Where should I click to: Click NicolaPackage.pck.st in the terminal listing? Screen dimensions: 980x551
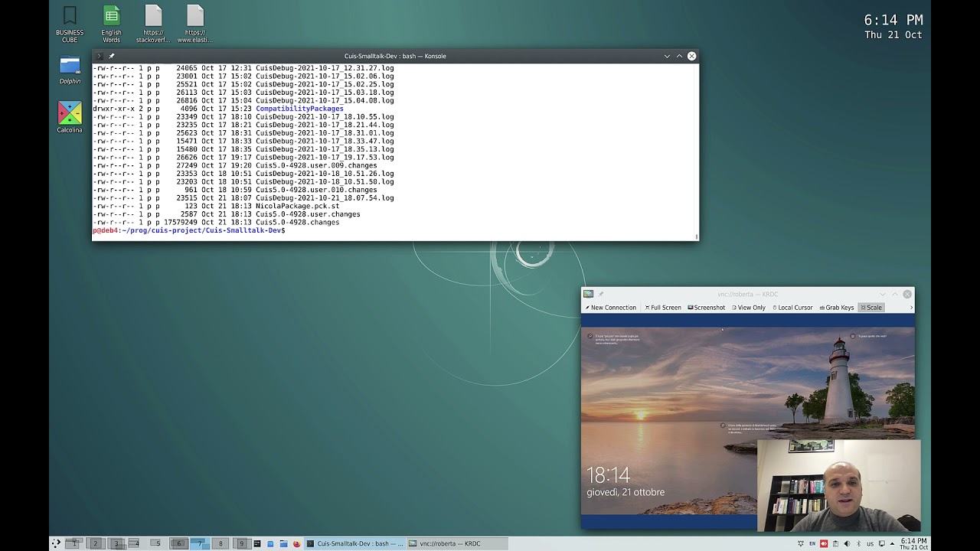pos(297,206)
